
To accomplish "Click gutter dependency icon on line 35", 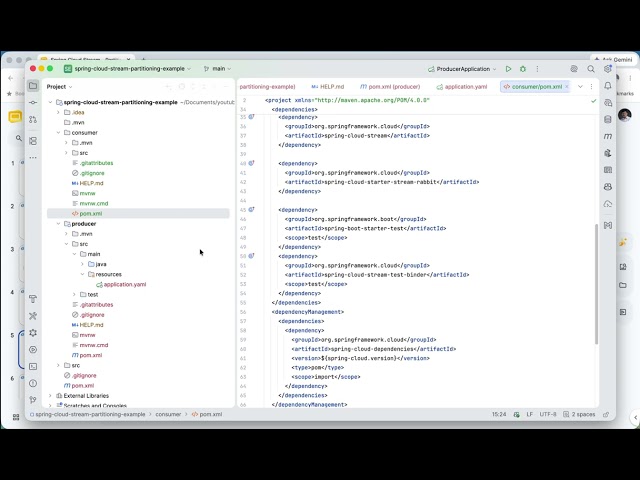I will point(251,117).
